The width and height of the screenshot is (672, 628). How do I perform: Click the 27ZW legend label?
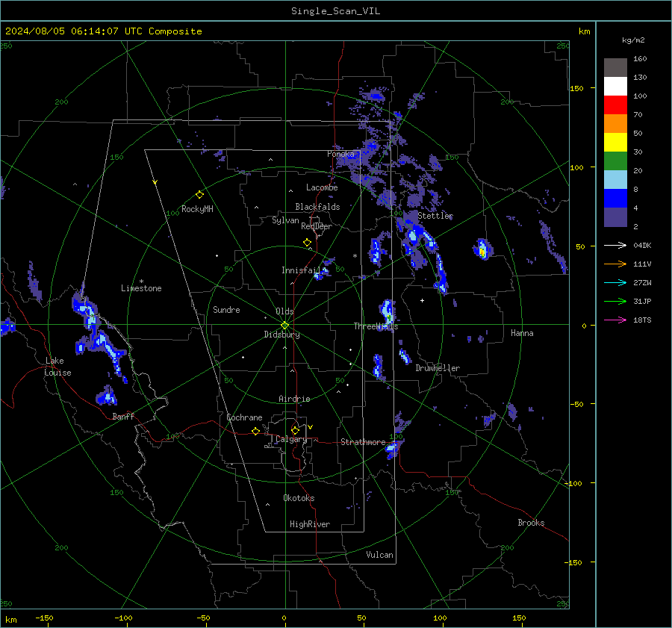coord(642,282)
